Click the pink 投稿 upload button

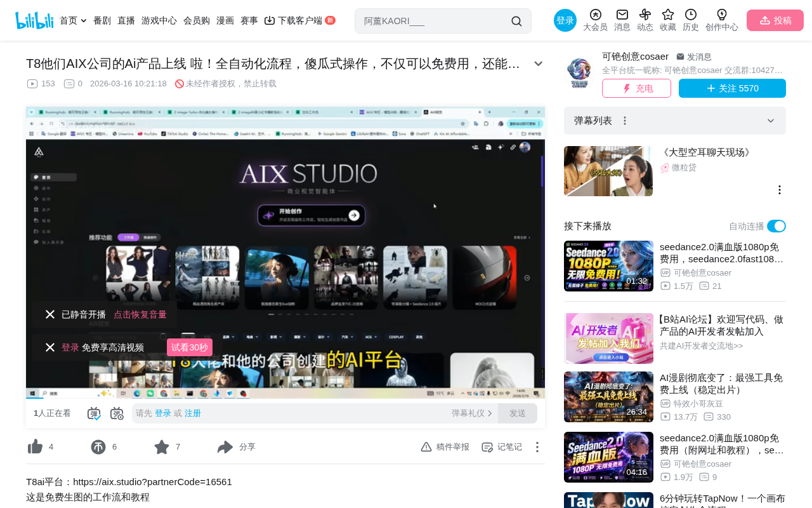[x=775, y=20]
